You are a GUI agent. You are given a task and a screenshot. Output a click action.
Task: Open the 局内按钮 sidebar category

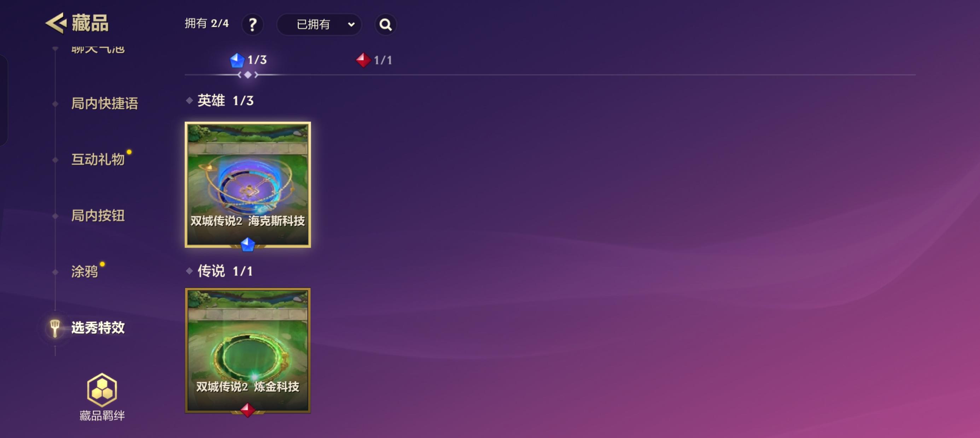point(98,215)
